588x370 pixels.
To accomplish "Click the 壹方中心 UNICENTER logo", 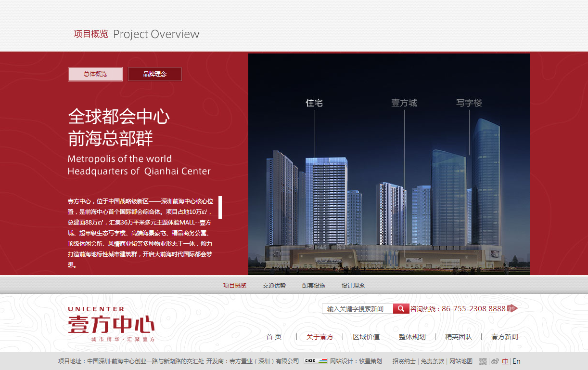I will (x=111, y=322).
